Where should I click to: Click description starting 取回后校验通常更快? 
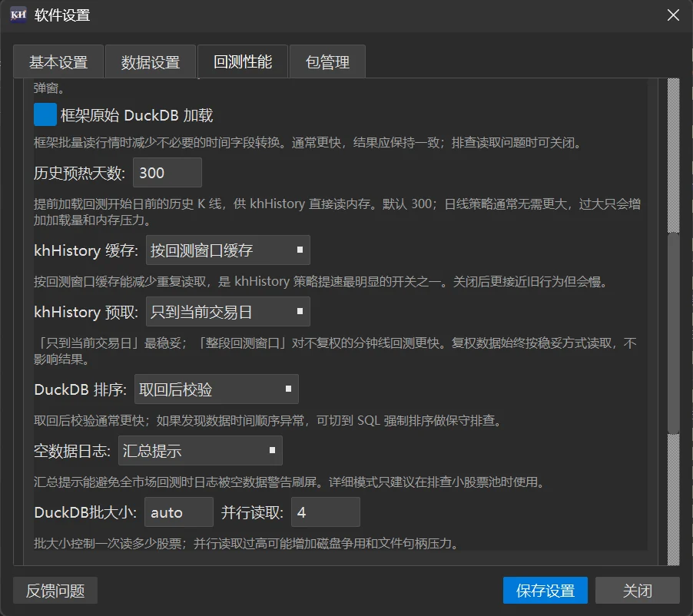pyautogui.click(x=269, y=420)
